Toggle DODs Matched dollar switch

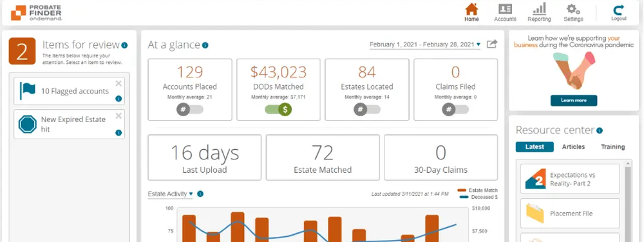click(278, 110)
